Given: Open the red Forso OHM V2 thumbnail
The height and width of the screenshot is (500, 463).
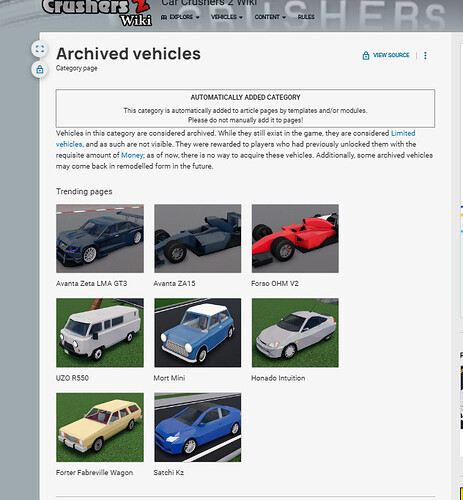Looking at the screenshot, I should (x=295, y=239).
